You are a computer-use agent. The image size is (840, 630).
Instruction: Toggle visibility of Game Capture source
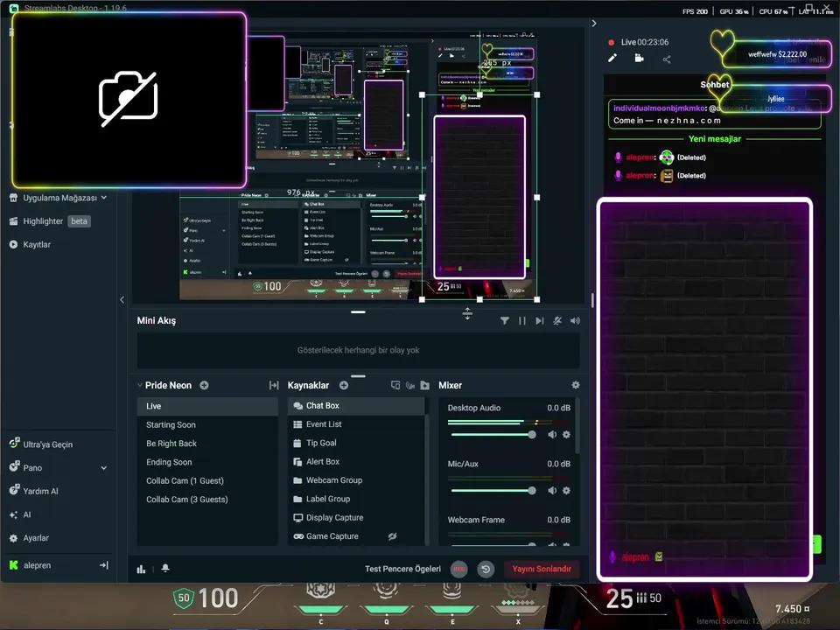(x=393, y=536)
